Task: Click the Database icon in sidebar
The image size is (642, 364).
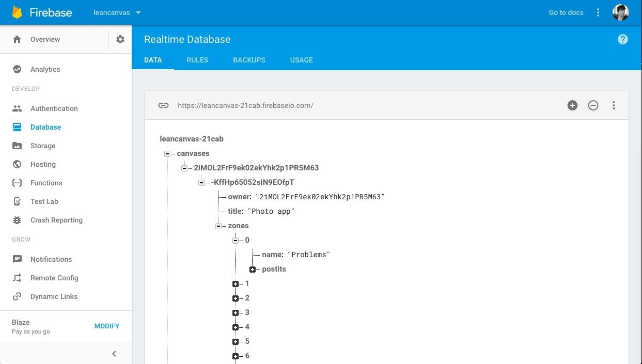Action: pos(17,127)
